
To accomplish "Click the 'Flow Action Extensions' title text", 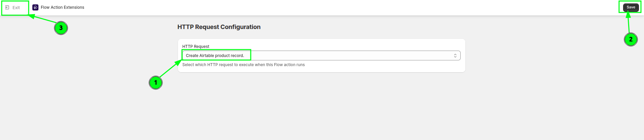I will 62,7.
